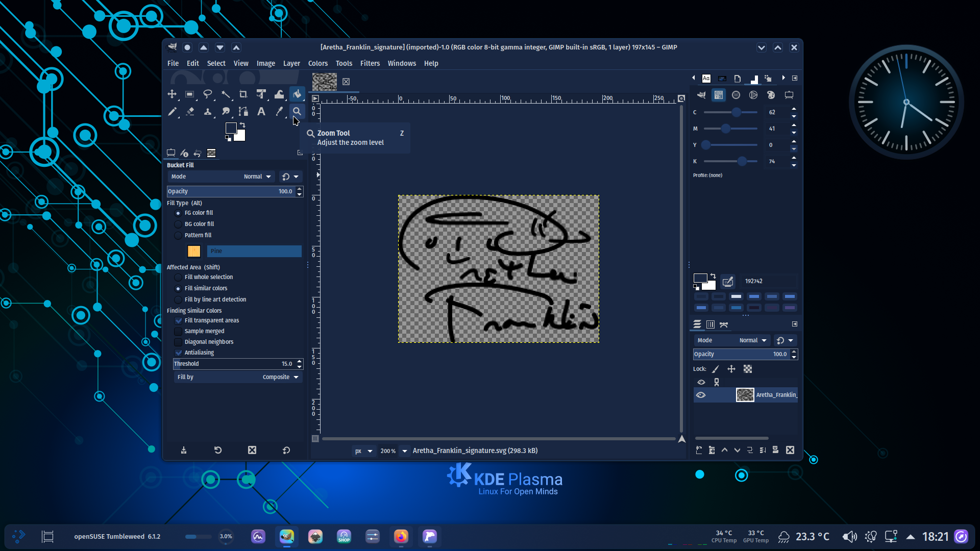
Task: Open the Bucket Fill Mode dropdown
Action: tap(221, 177)
